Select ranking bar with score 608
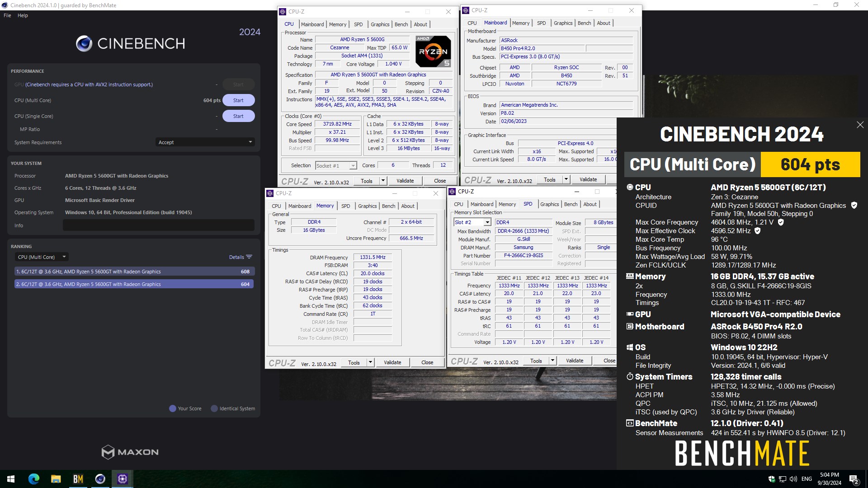Image resolution: width=868 pixels, height=488 pixels. [134, 272]
